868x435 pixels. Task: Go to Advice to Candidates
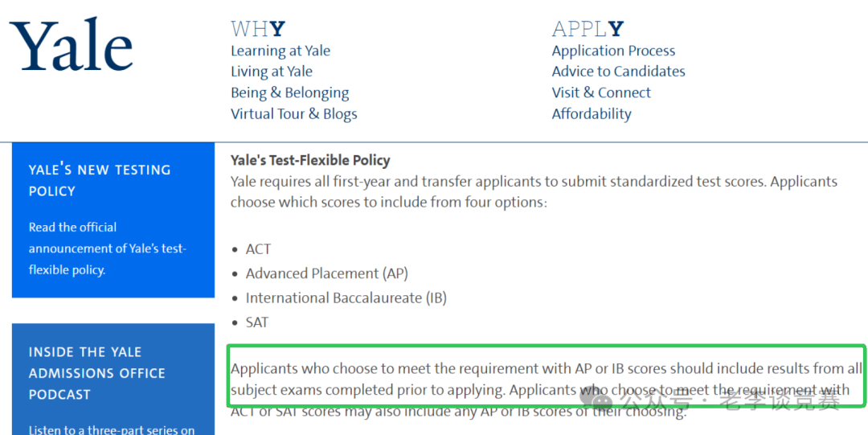pyautogui.click(x=618, y=72)
